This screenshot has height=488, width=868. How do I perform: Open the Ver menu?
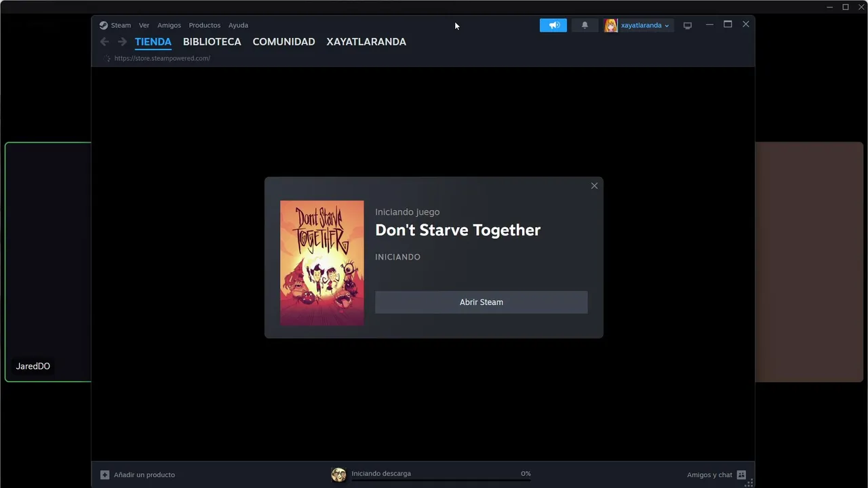click(144, 25)
